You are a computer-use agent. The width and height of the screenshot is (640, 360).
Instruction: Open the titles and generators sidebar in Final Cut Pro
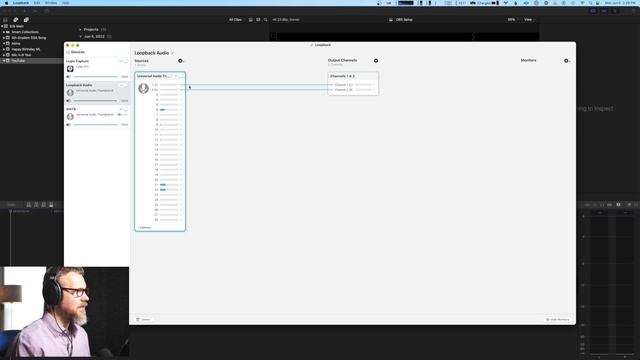(26, 20)
